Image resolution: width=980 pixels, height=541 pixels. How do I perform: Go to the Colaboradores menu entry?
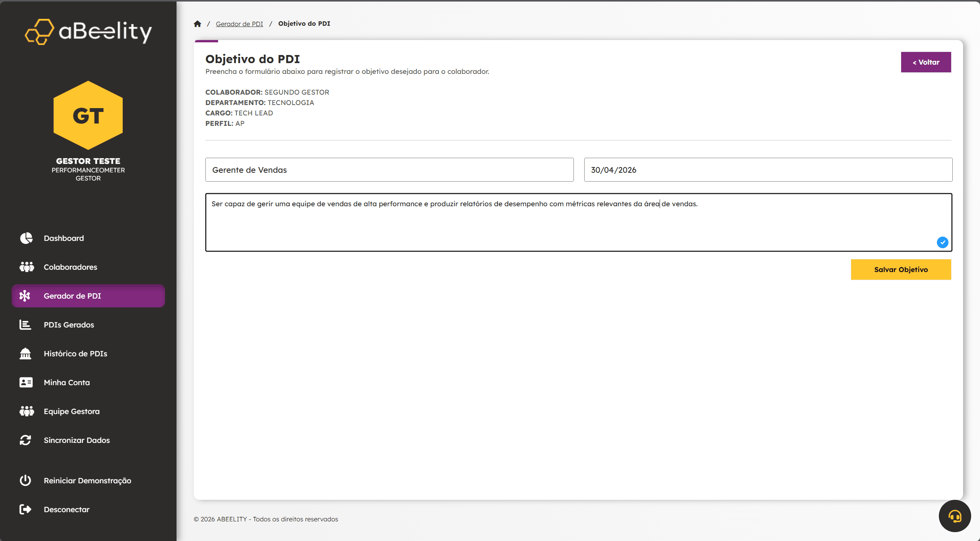[x=70, y=267]
